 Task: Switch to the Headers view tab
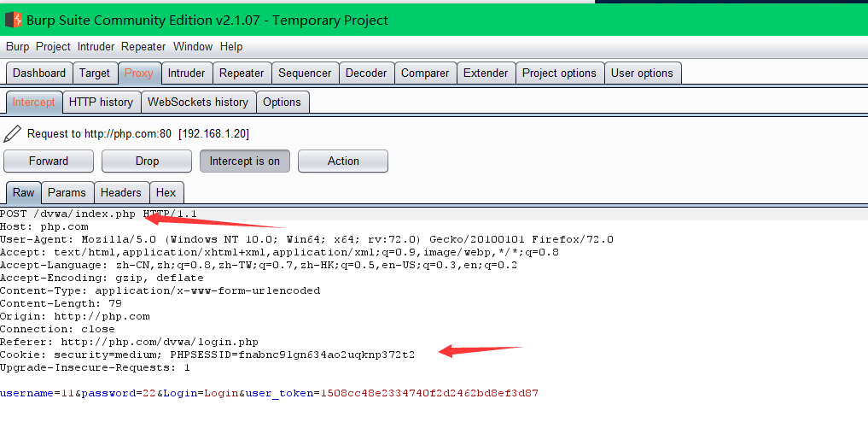120,192
